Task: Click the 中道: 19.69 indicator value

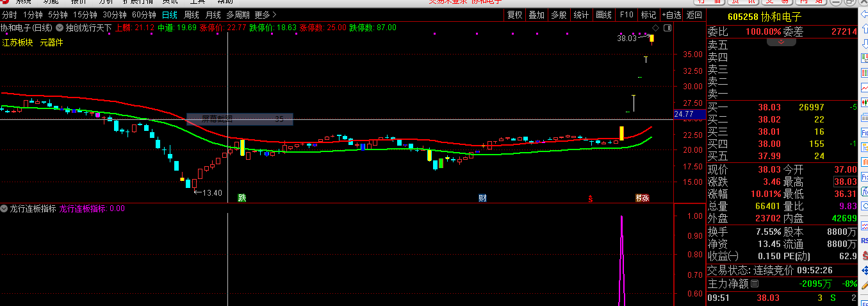Action: 177,28
